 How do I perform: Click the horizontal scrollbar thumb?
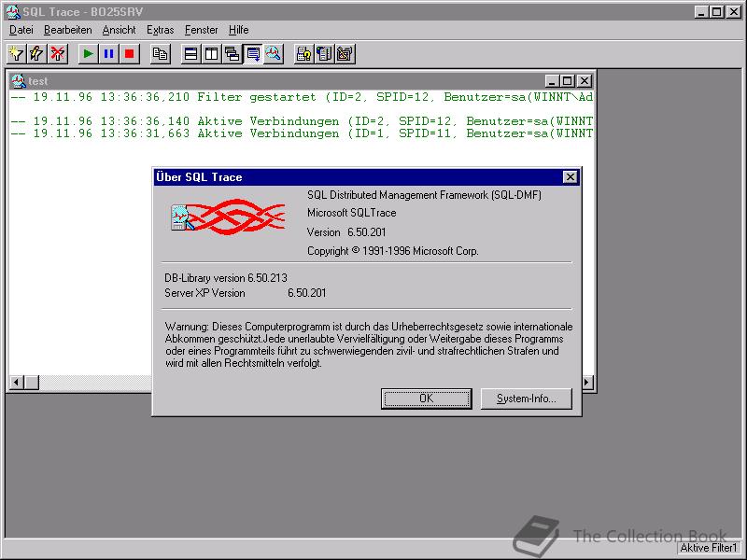click(32, 382)
